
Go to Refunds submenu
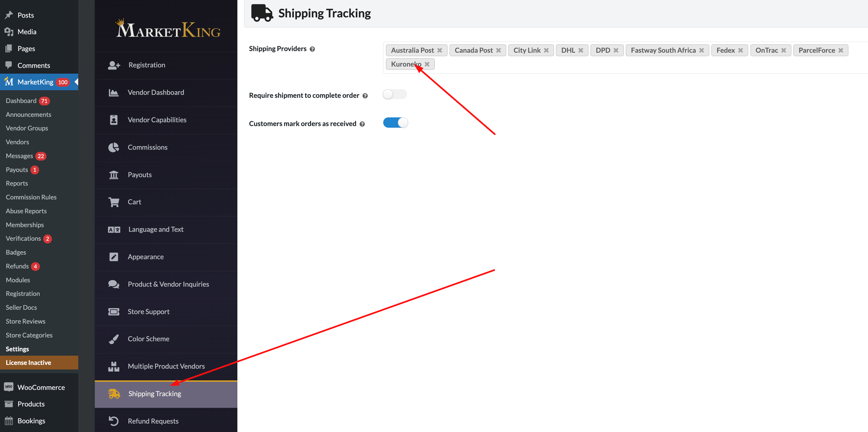(17, 266)
